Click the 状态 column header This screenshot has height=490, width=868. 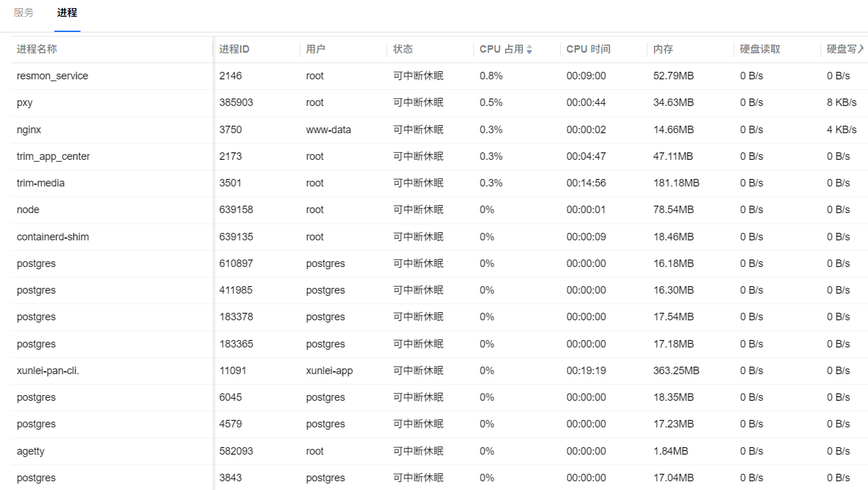403,49
